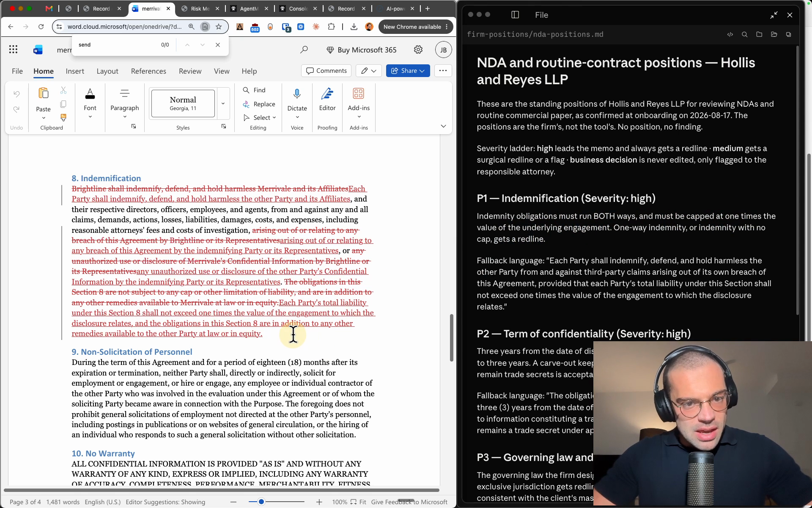
Task: Open Word settings gear
Action: [x=418, y=50]
